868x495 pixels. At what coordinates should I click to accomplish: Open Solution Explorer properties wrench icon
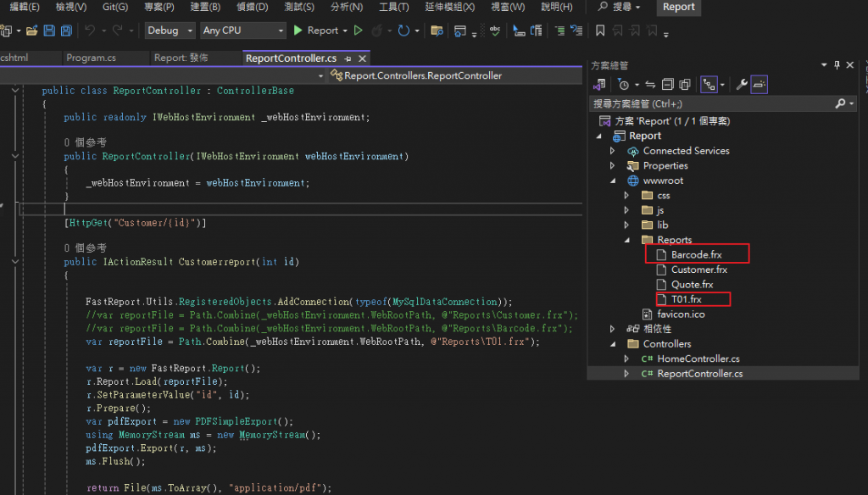[741, 84]
